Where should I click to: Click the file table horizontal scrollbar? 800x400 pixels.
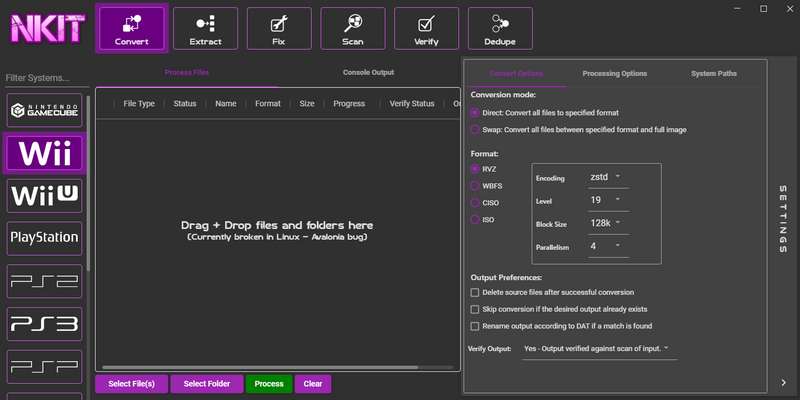[x=260, y=367]
